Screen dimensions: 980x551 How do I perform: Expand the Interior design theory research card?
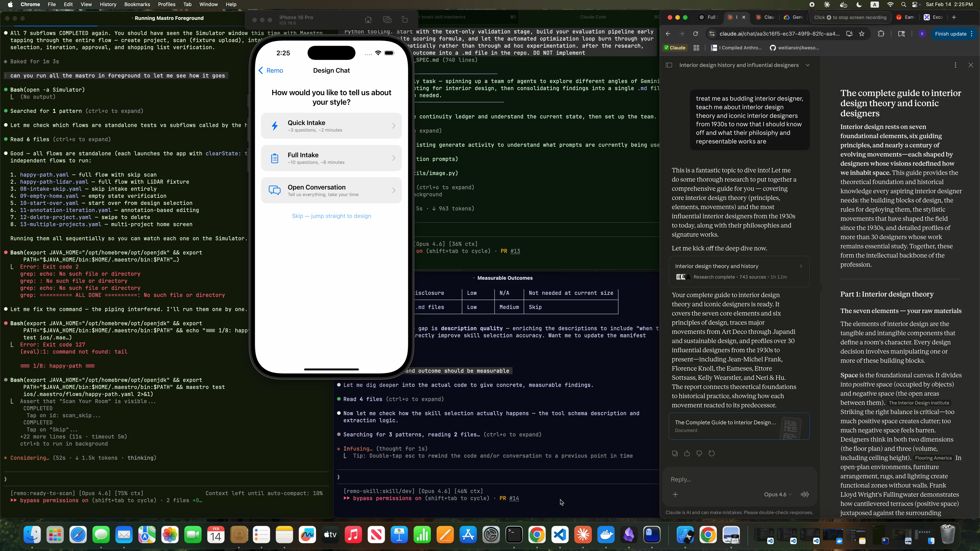point(739,271)
